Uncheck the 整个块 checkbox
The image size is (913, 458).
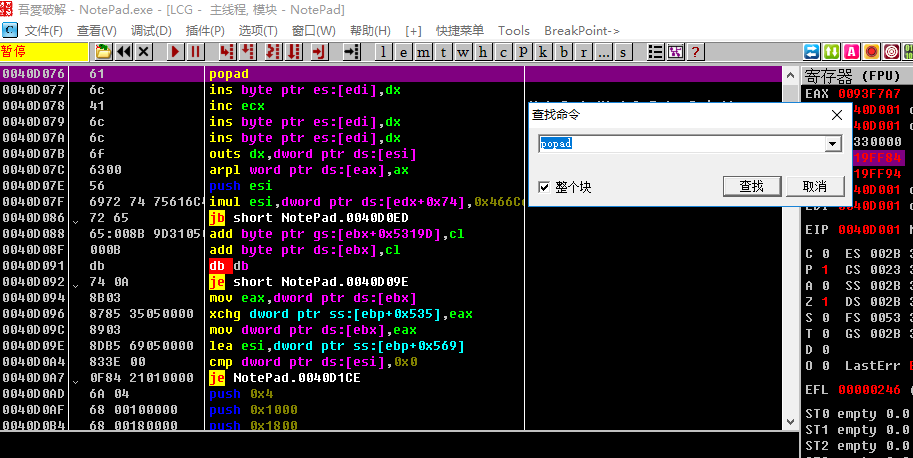tap(544, 187)
